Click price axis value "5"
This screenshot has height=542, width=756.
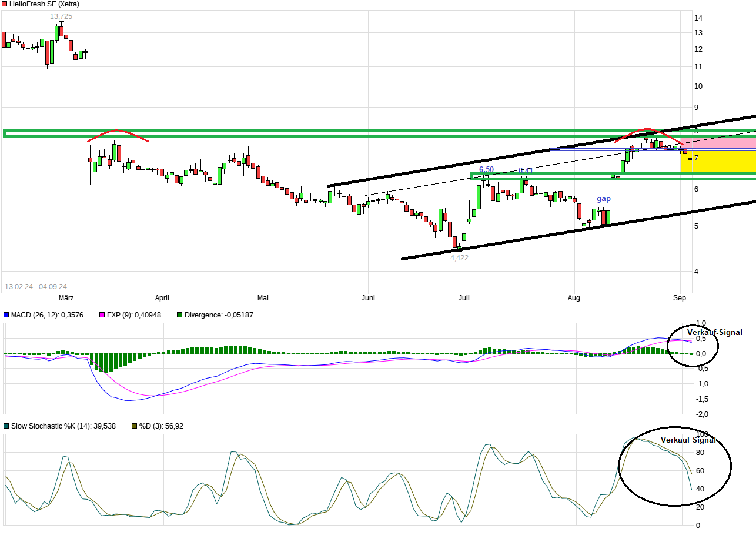[x=697, y=226]
